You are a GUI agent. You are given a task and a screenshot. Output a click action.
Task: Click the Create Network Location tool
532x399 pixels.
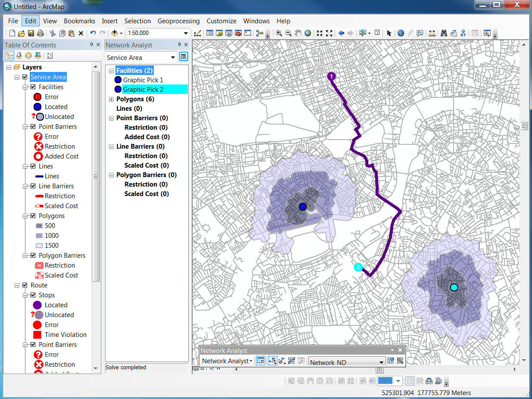(272, 361)
